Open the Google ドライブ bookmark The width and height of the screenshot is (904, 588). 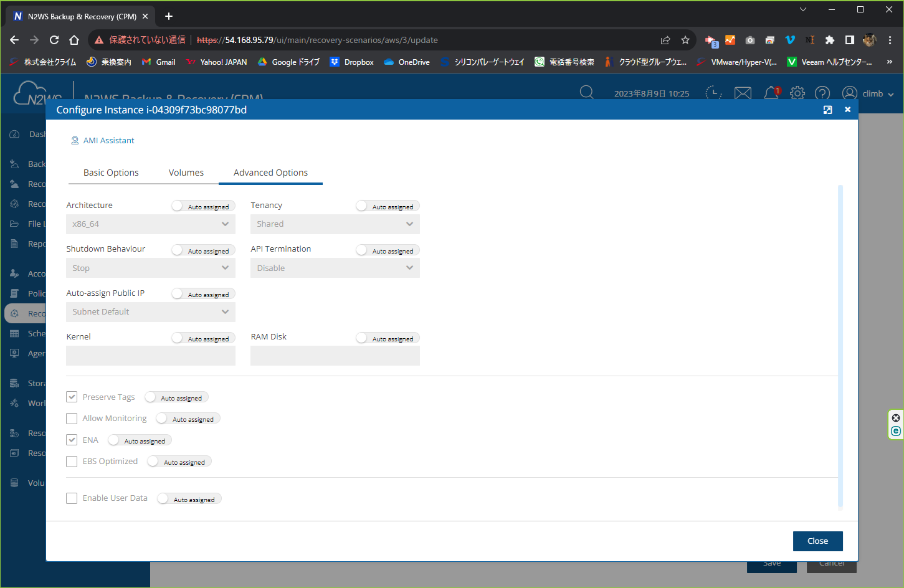point(288,62)
